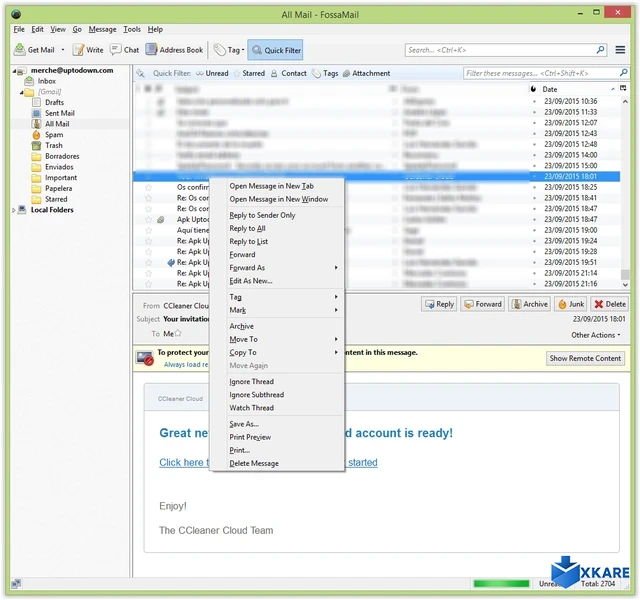
Task: Collapse the [Gmail] folder tree
Action: pyautogui.click(x=21, y=92)
